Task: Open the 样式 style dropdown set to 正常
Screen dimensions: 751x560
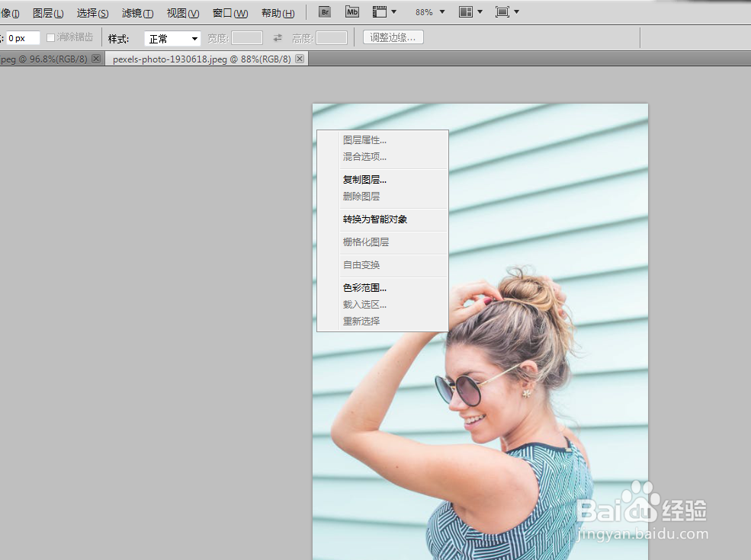Action: (x=172, y=38)
